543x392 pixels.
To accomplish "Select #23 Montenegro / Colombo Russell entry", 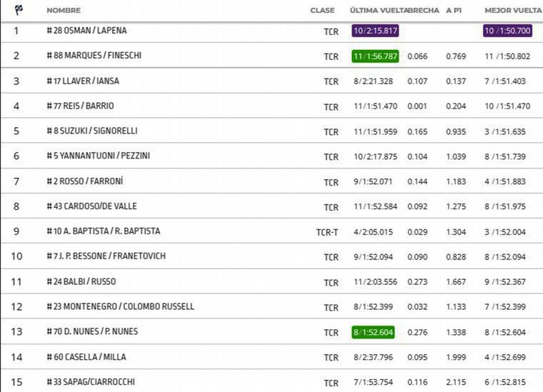I will [x=120, y=307].
